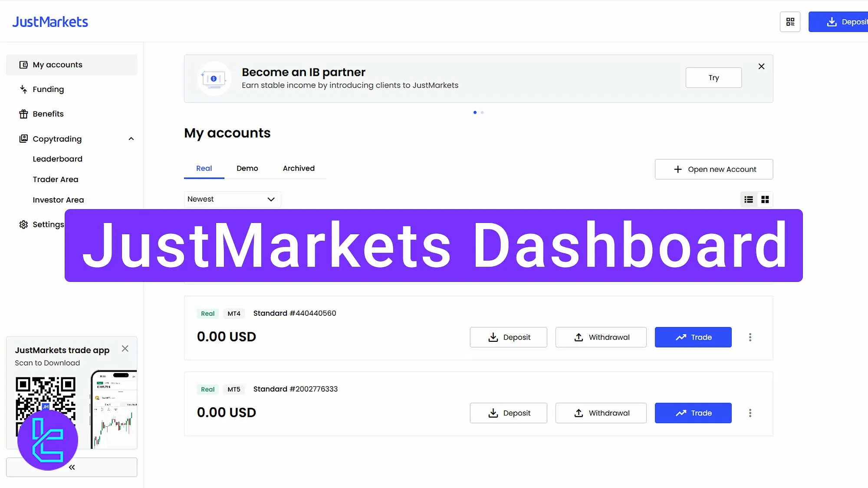Trade with Standard #2002776333 account

tap(693, 413)
